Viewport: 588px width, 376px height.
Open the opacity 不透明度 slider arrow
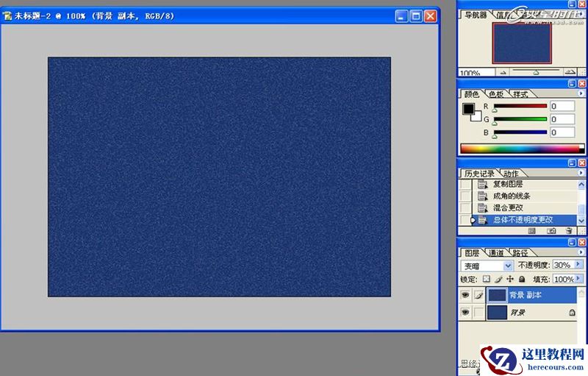tap(578, 265)
